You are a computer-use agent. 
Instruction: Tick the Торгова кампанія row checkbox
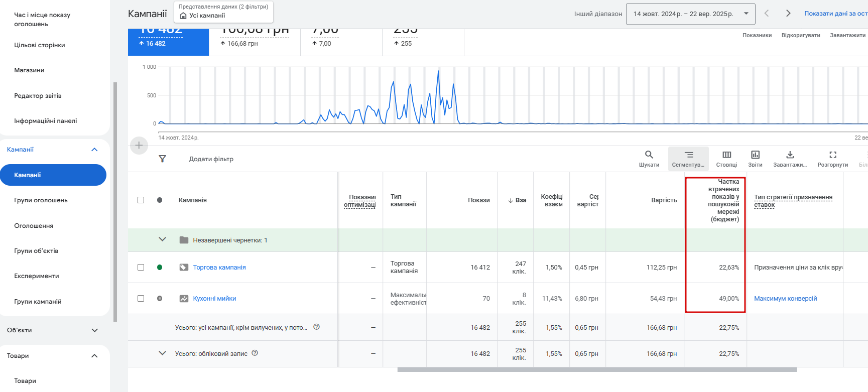point(141,268)
